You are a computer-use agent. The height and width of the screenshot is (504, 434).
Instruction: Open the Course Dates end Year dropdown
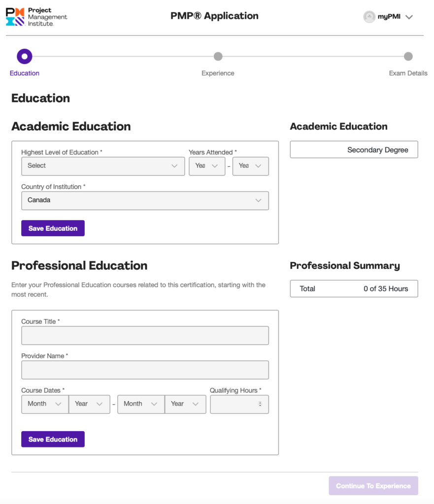(x=185, y=405)
